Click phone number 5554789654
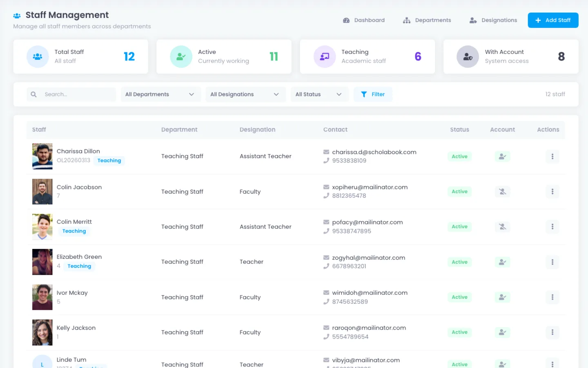588x368 pixels. (x=350, y=337)
